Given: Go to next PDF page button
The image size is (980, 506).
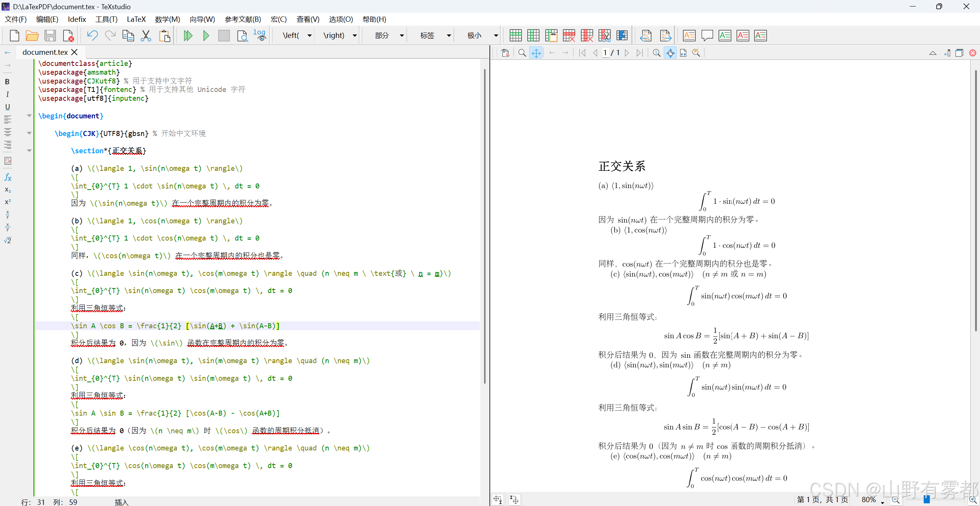Looking at the screenshot, I should (627, 53).
